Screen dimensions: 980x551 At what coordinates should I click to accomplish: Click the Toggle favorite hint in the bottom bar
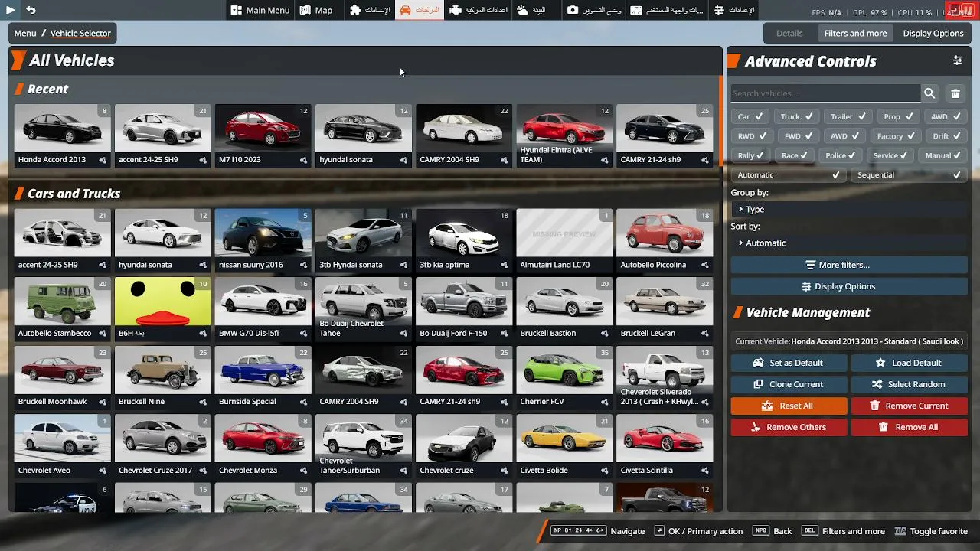pos(931,531)
